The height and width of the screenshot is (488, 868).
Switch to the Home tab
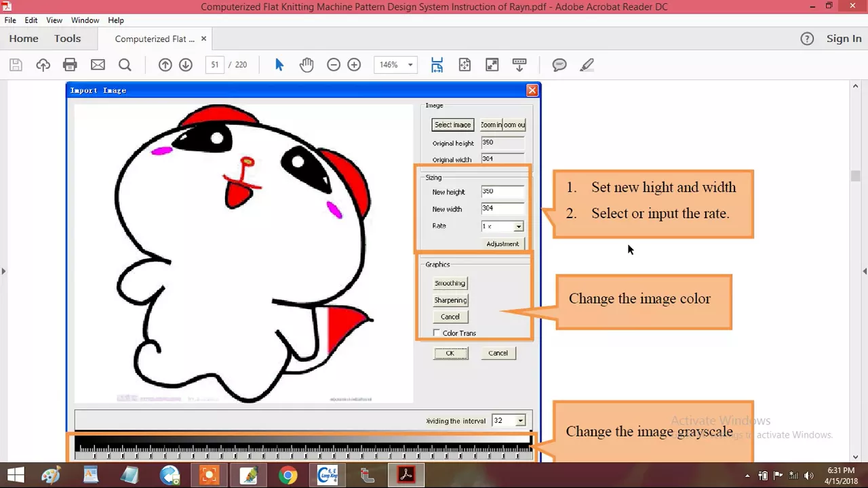(24, 39)
